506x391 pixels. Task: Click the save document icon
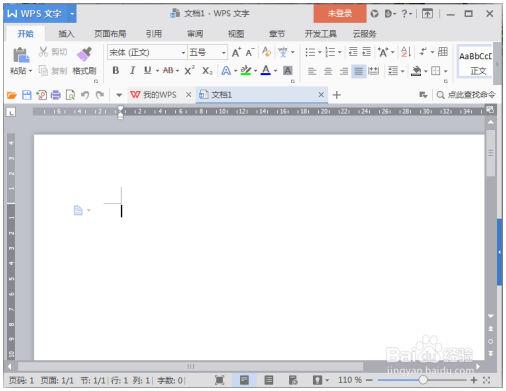pyautogui.click(x=27, y=95)
